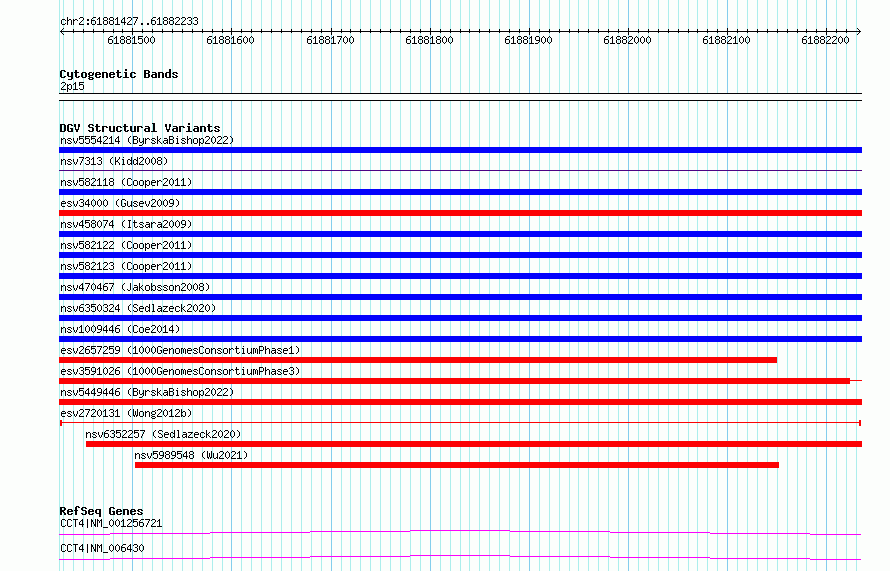This screenshot has width=890, height=571.
Task: Click the thin purple line under nsv7313
Action: click(460, 170)
